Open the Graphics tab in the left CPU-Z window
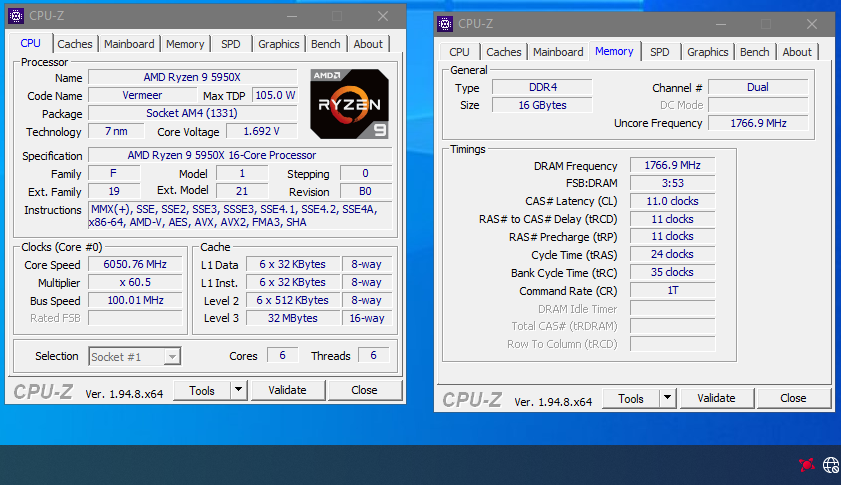Image resolution: width=841 pixels, height=485 pixels. pyautogui.click(x=278, y=44)
